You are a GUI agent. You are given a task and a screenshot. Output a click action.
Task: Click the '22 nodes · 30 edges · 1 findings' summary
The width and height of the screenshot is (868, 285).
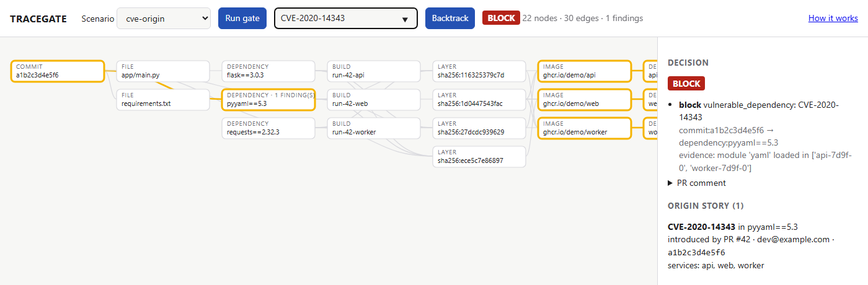(582, 18)
